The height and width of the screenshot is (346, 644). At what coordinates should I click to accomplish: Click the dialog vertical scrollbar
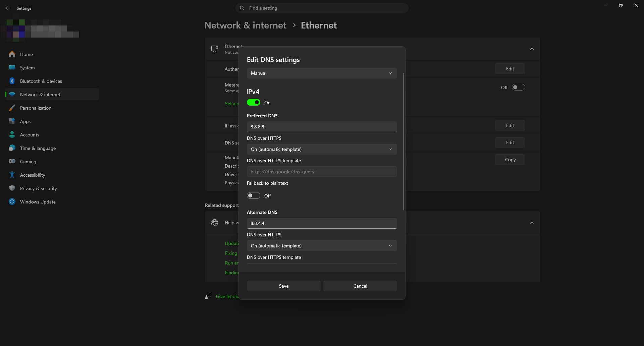coord(404,141)
